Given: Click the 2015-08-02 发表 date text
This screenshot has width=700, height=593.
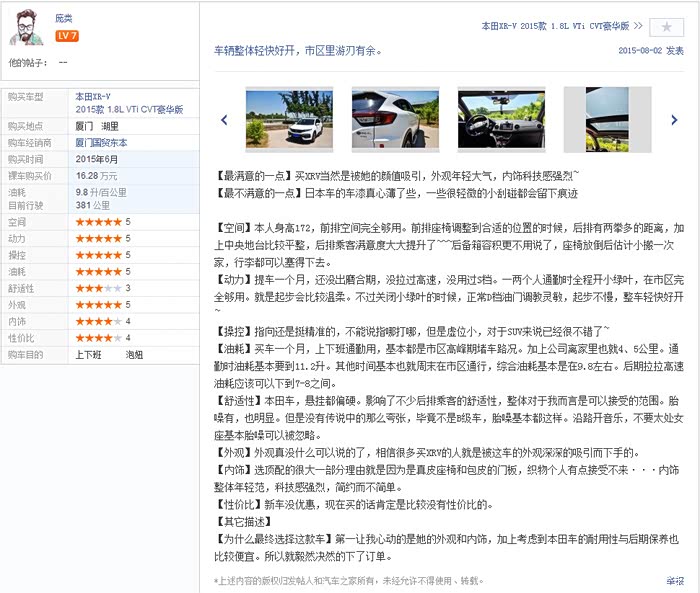Looking at the screenshot, I should click(x=651, y=50).
